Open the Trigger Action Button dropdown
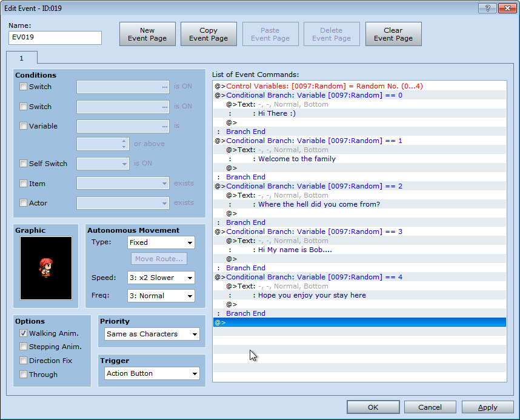520x420 pixels. tap(152, 373)
